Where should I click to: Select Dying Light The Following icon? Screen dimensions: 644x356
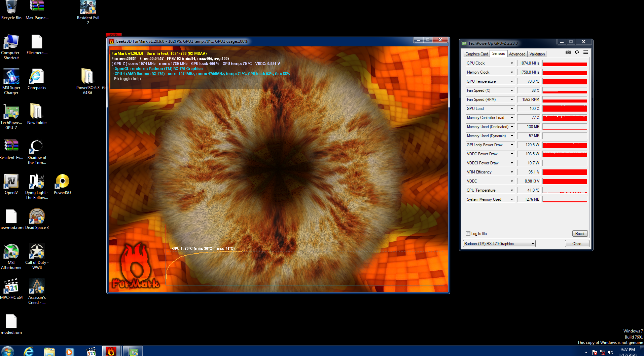click(37, 187)
